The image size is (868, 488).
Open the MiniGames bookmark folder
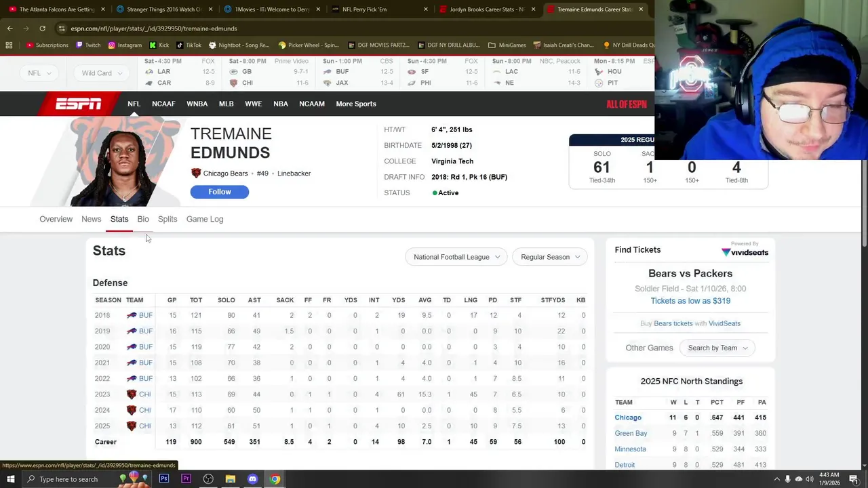tap(507, 45)
